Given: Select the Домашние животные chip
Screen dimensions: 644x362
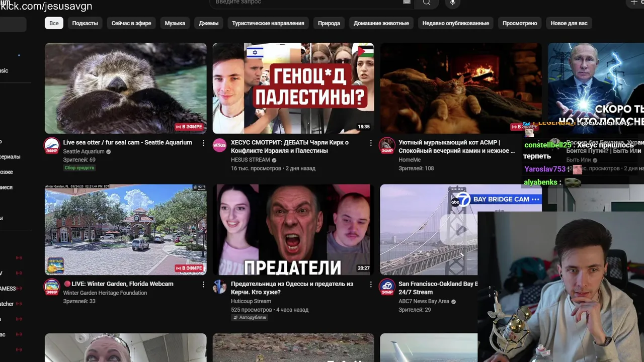Looking at the screenshot, I should pyautogui.click(x=381, y=23).
